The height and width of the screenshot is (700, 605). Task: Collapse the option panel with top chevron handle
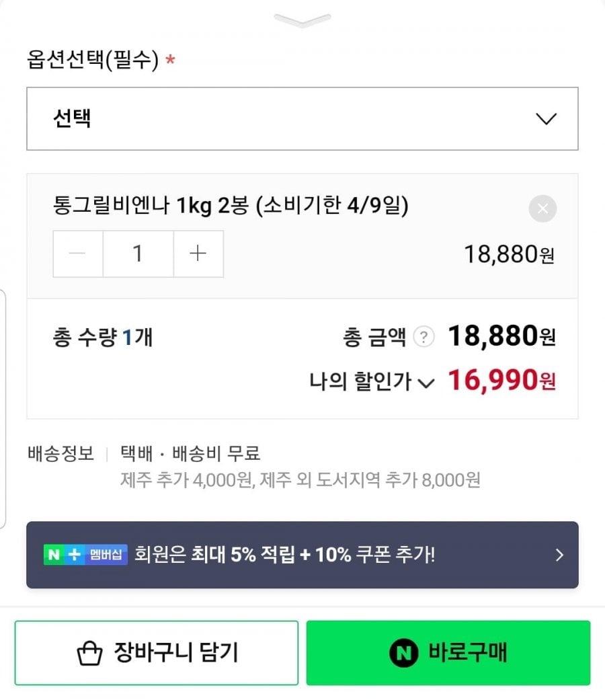(x=302, y=21)
